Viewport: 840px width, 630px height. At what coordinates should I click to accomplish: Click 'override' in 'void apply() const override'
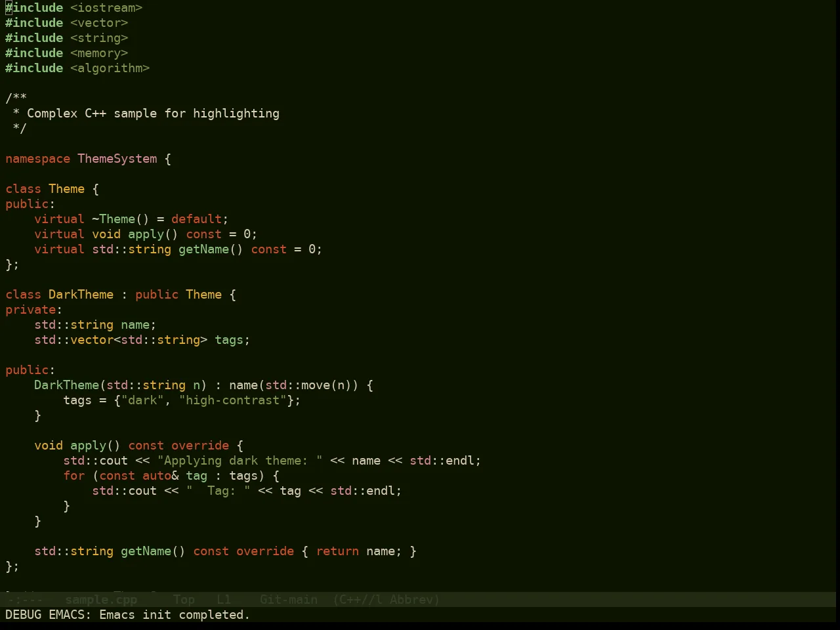[200, 446]
